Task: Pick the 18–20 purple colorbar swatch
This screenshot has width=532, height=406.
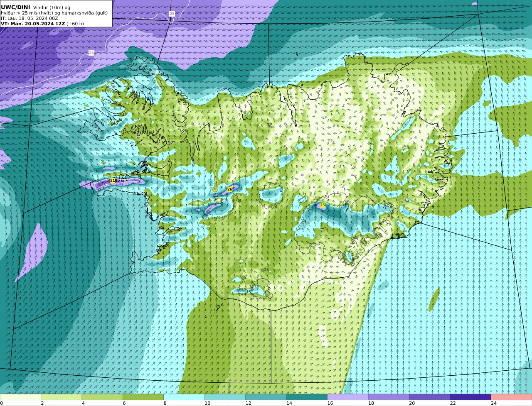Action: (x=389, y=397)
